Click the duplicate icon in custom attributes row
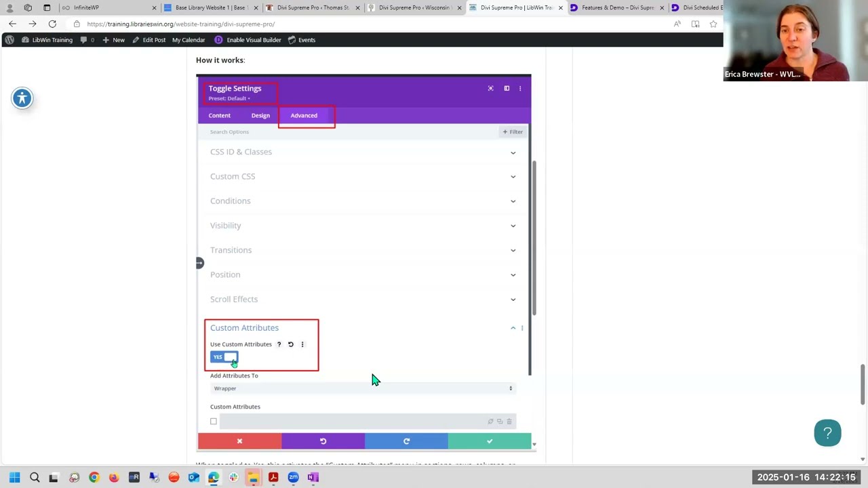868x488 pixels. coord(500,422)
